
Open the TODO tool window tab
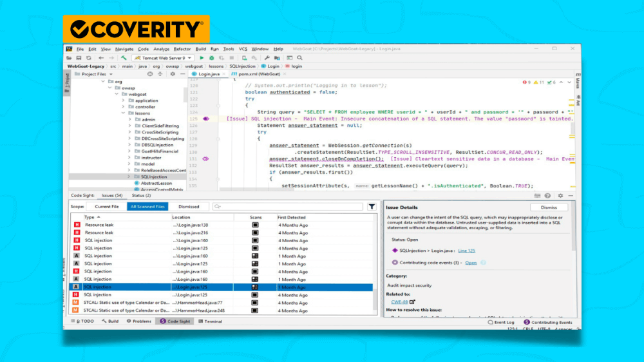click(x=82, y=321)
